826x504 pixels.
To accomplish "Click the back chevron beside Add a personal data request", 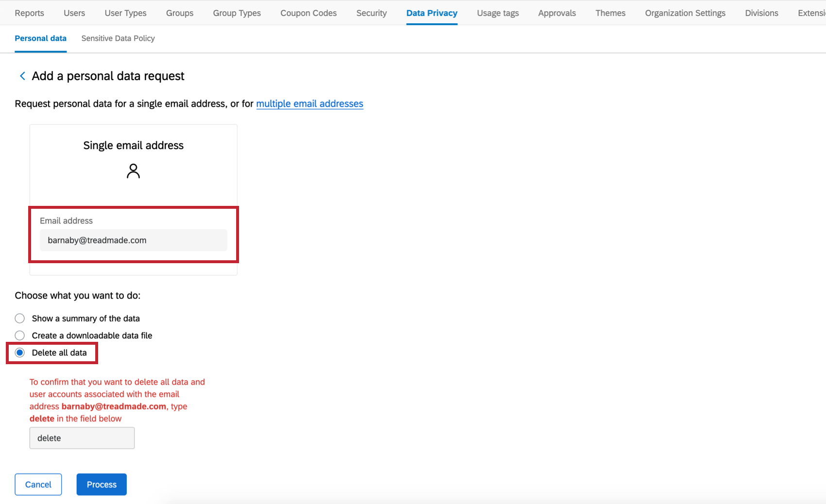I will (x=22, y=76).
